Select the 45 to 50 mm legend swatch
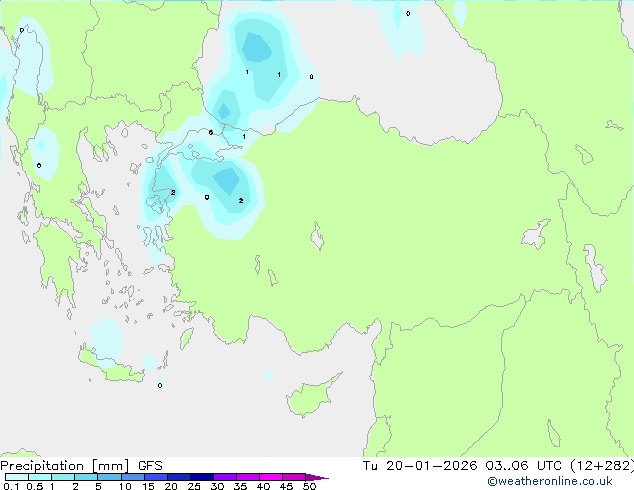Viewport: 634px width, 490px height. [294, 477]
